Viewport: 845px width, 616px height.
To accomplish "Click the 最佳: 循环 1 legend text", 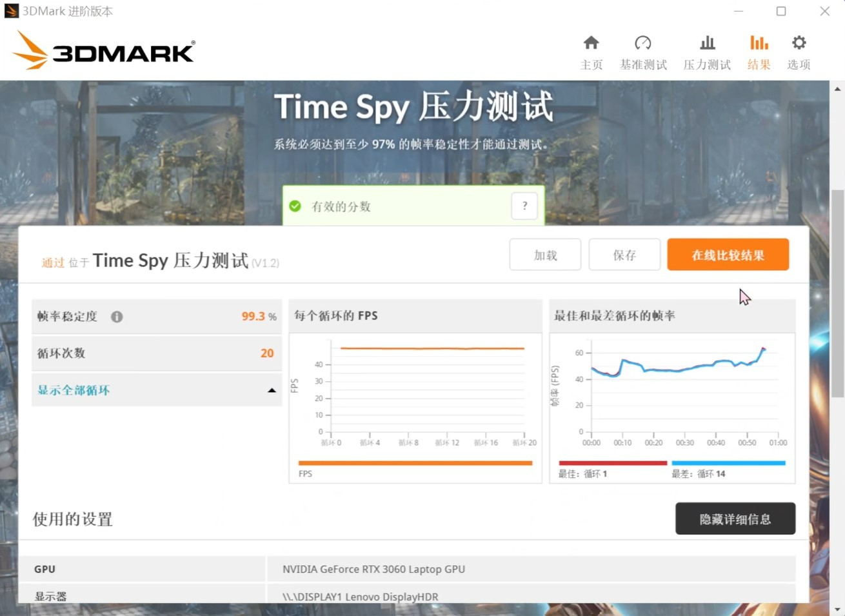I will tap(582, 473).
